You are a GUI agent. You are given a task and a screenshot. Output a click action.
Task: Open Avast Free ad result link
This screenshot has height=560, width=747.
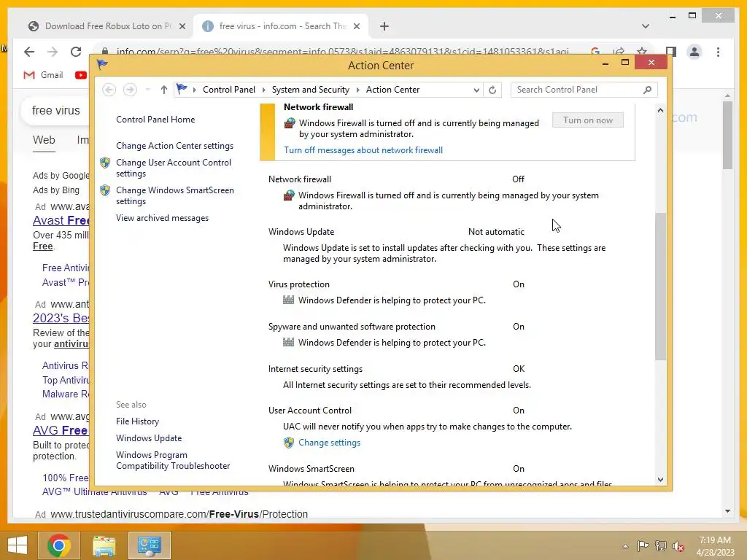click(61, 220)
